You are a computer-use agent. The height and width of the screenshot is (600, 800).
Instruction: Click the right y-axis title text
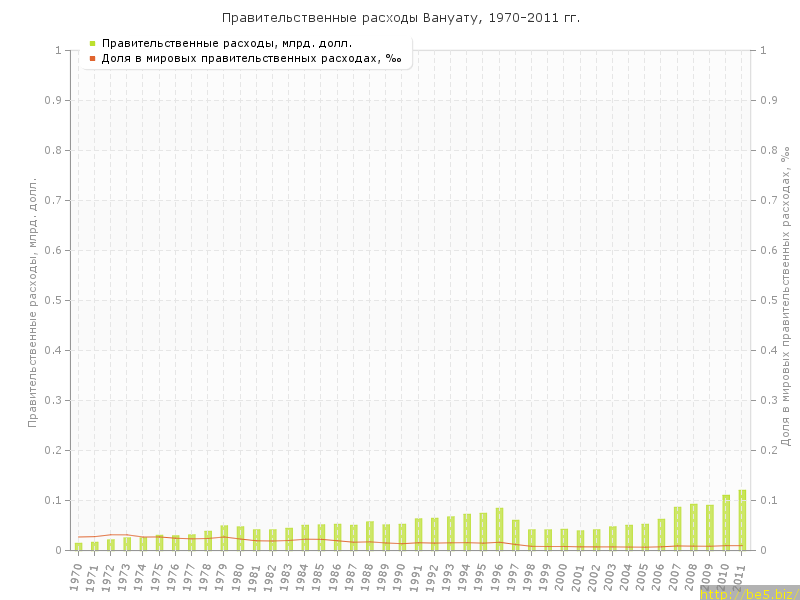(x=785, y=295)
